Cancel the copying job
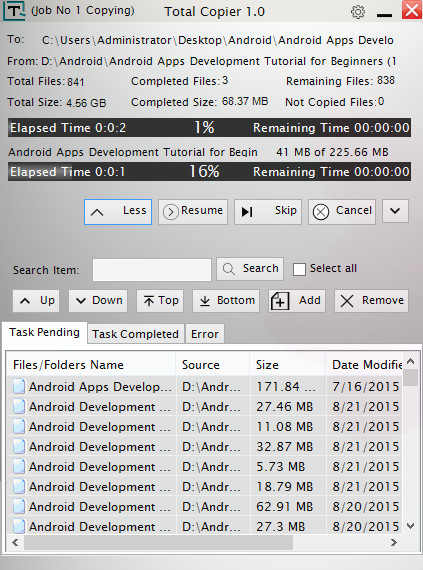The height and width of the screenshot is (570, 423). tap(342, 212)
